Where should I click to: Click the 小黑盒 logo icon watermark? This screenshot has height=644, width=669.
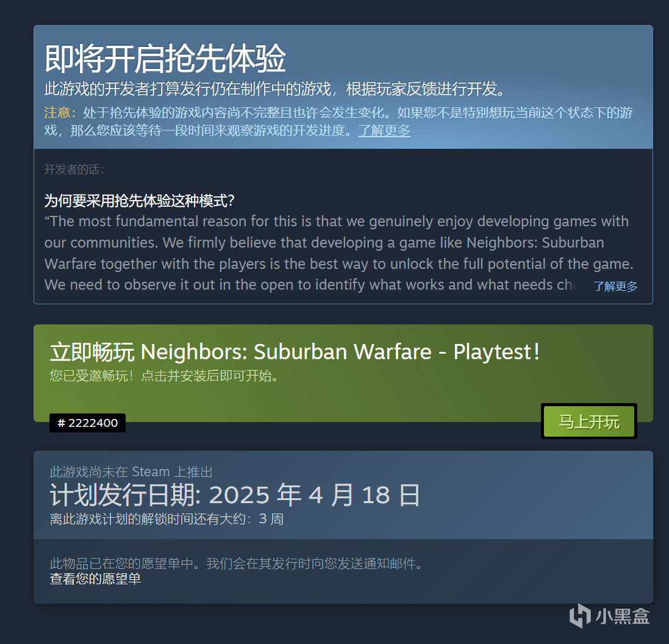579,616
